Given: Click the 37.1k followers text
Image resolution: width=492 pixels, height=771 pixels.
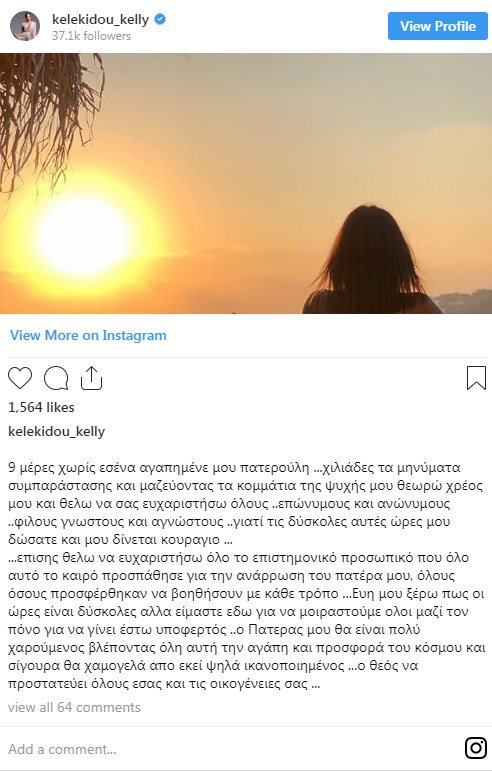Looking at the screenshot, I should coord(91,36).
